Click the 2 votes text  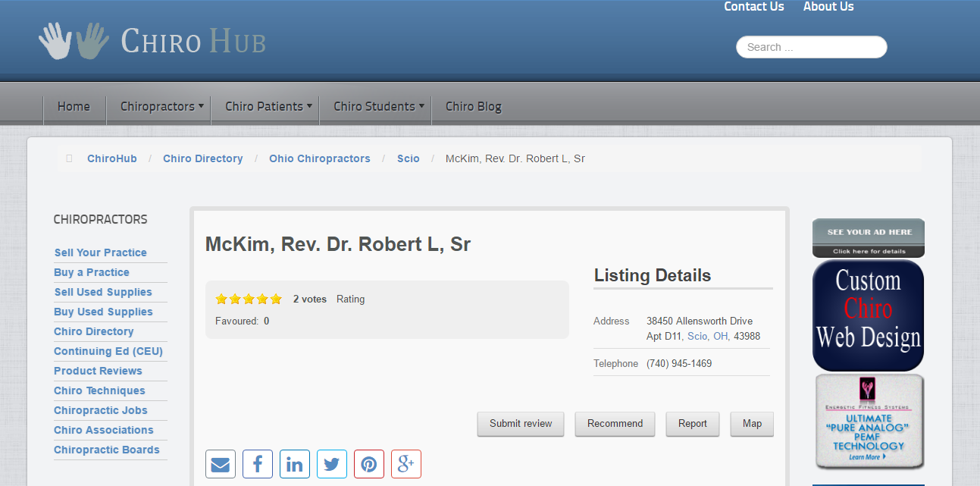pos(310,299)
